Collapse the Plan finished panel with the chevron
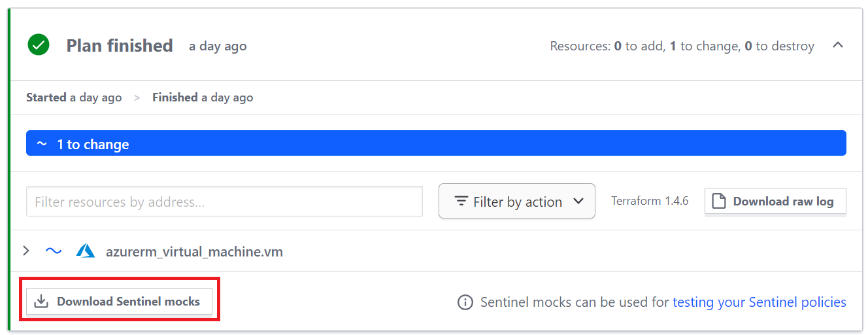This screenshot has width=868, height=335. (x=838, y=46)
